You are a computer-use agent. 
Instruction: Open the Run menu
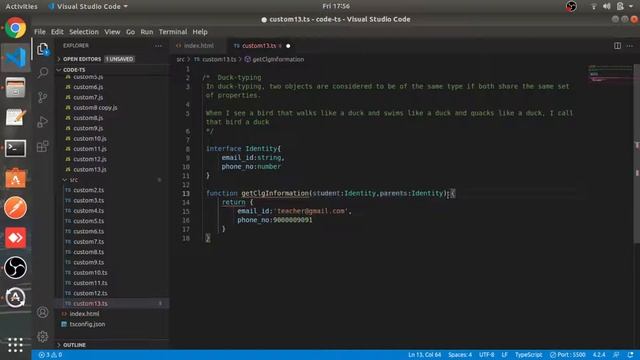pyautogui.click(x=147, y=32)
